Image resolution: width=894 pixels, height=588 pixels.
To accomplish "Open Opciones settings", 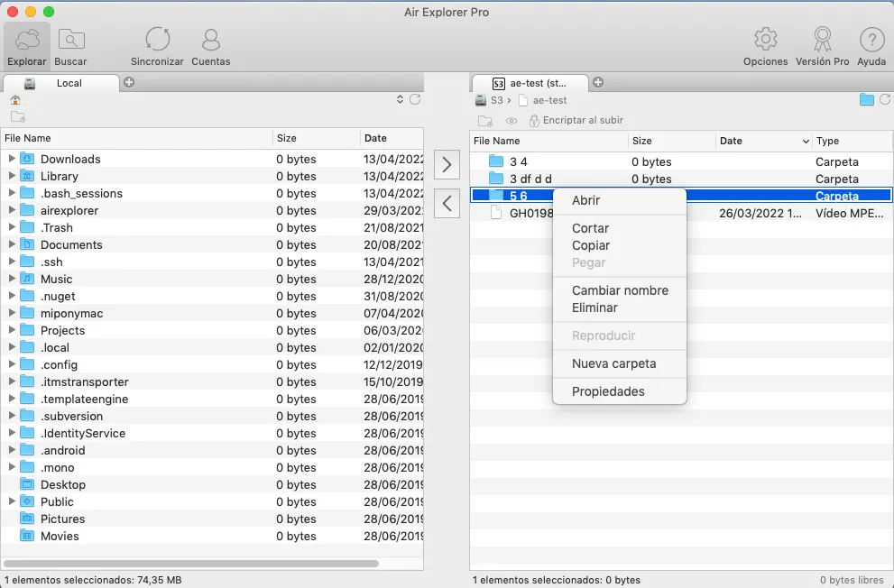I will click(x=765, y=47).
